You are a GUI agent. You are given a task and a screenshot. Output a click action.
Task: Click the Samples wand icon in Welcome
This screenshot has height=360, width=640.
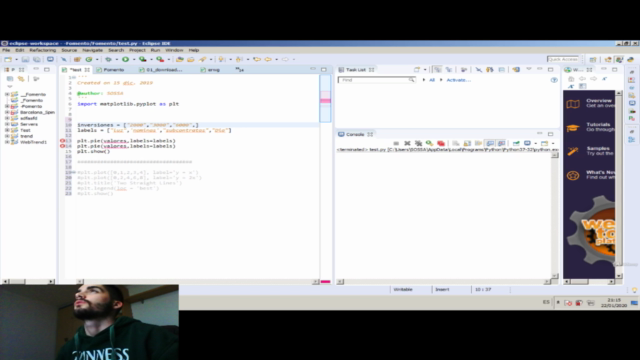click(x=573, y=151)
